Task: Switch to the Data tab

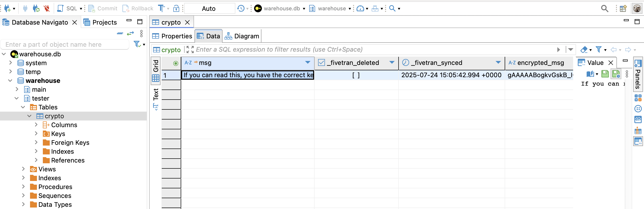Action: click(209, 36)
